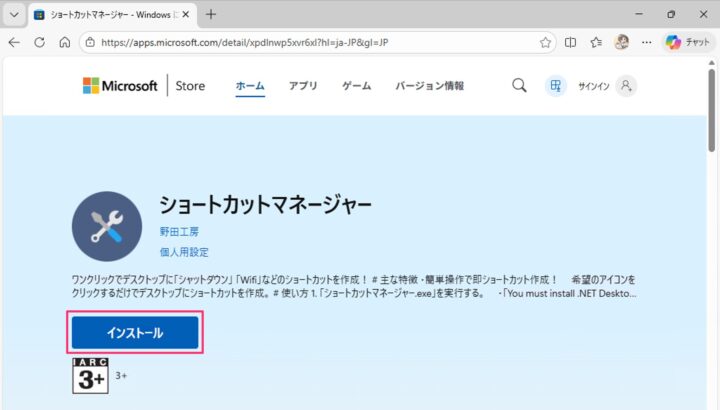Open the browser settings ellipsis menu
Image resolution: width=720 pixels, height=410 pixels.
pyautogui.click(x=647, y=42)
